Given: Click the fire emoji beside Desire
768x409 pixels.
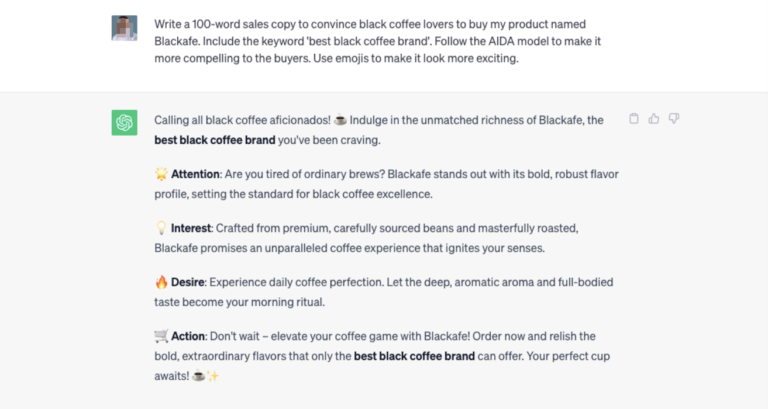Looking at the screenshot, I should (160, 282).
